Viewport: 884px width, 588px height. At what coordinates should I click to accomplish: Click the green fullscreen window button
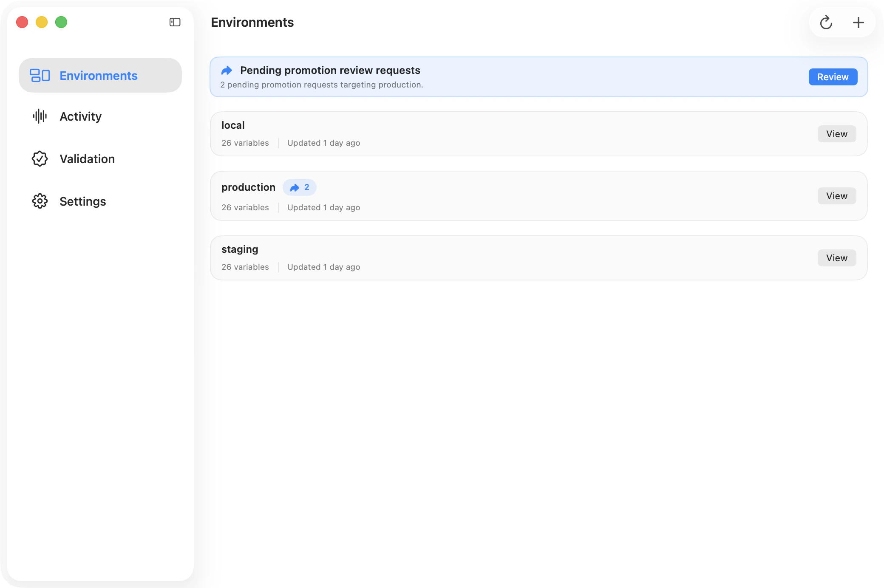(61, 22)
